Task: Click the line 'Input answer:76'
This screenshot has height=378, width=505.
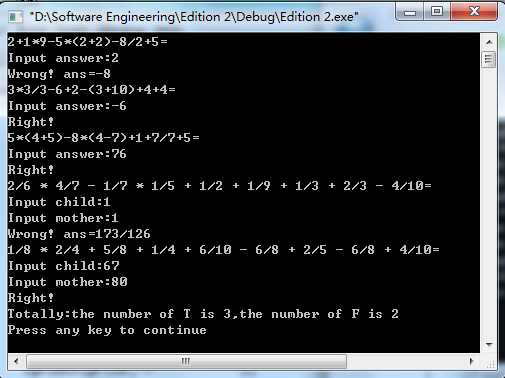Action: [x=67, y=154]
